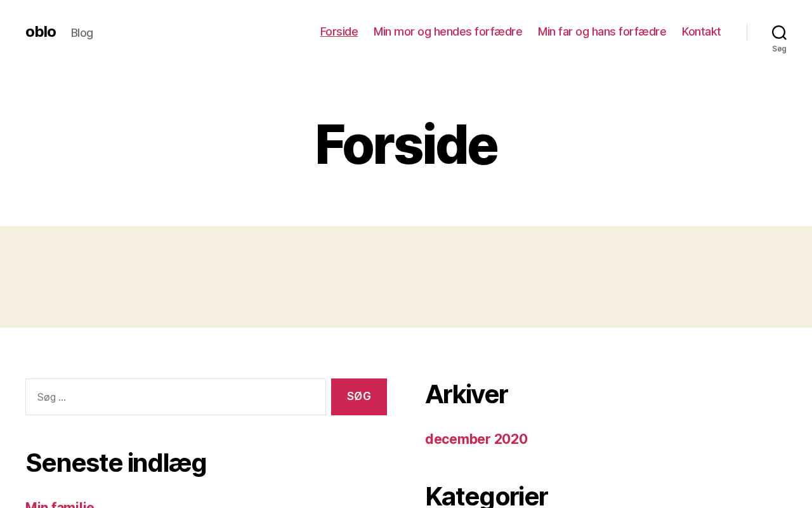This screenshot has width=812, height=508.
Task: Click the Arkiver widget heading
Action: (466, 394)
